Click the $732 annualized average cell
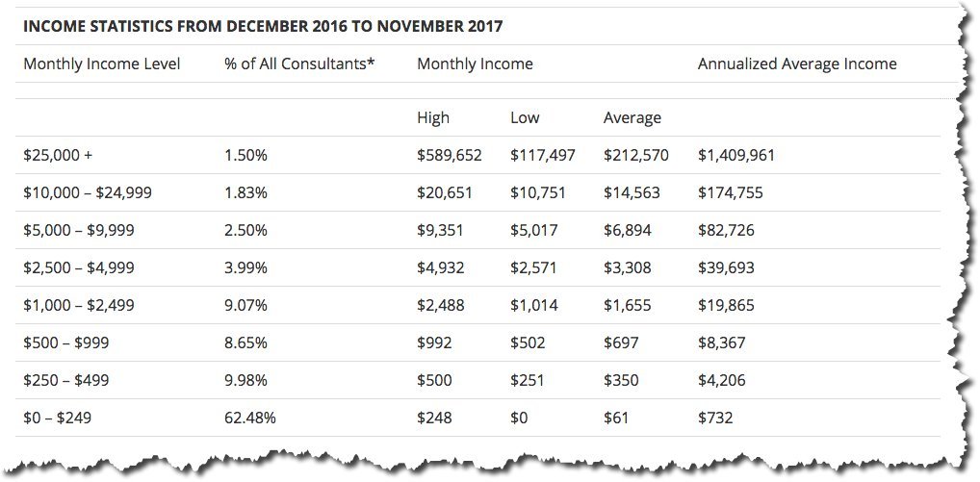 tap(715, 418)
